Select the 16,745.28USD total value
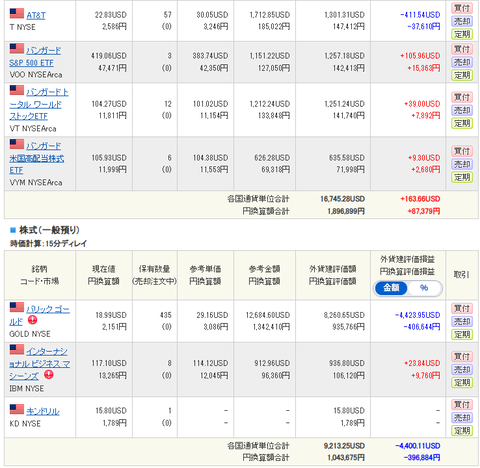 click(x=342, y=199)
